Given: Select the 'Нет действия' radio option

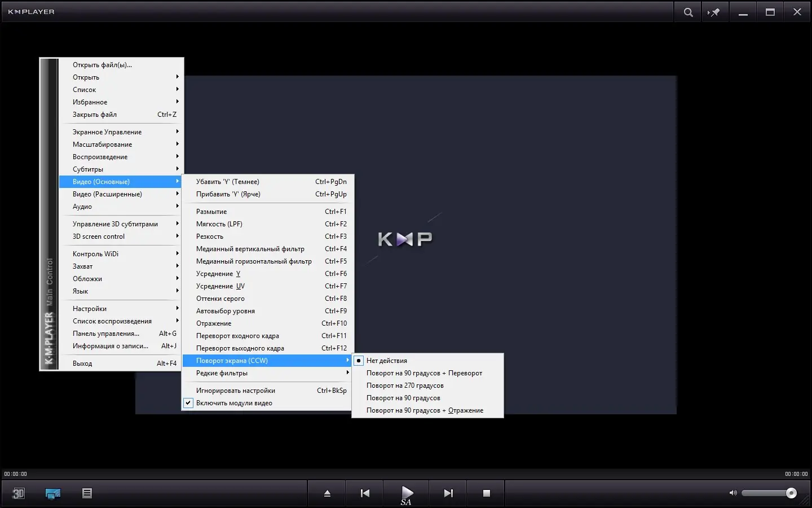Looking at the screenshot, I should coord(427,361).
